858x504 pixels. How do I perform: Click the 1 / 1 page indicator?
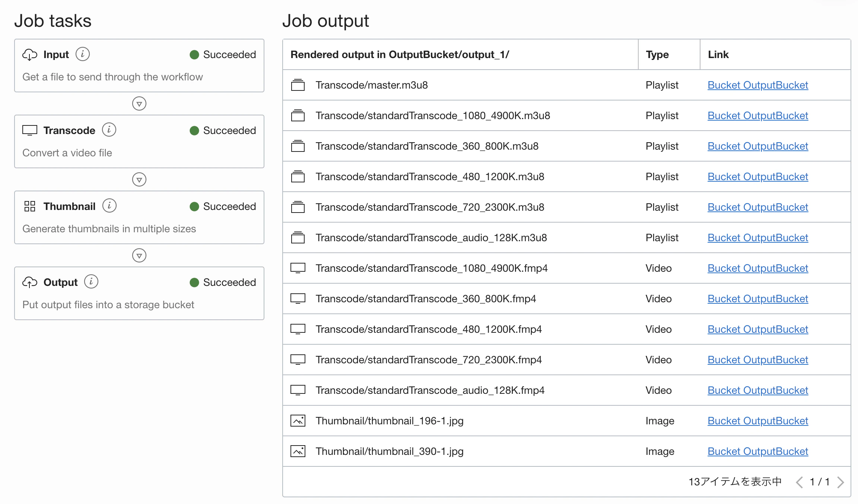tap(820, 482)
